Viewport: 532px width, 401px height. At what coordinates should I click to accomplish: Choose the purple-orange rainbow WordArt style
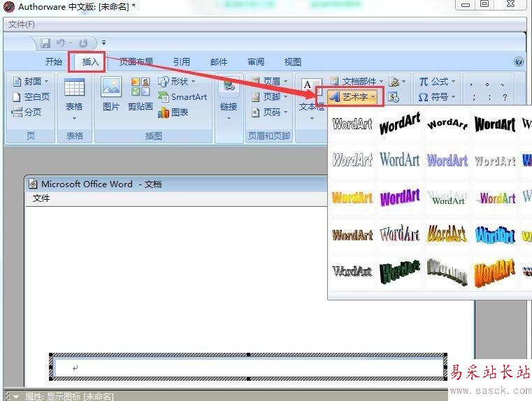pyautogui.click(x=496, y=198)
